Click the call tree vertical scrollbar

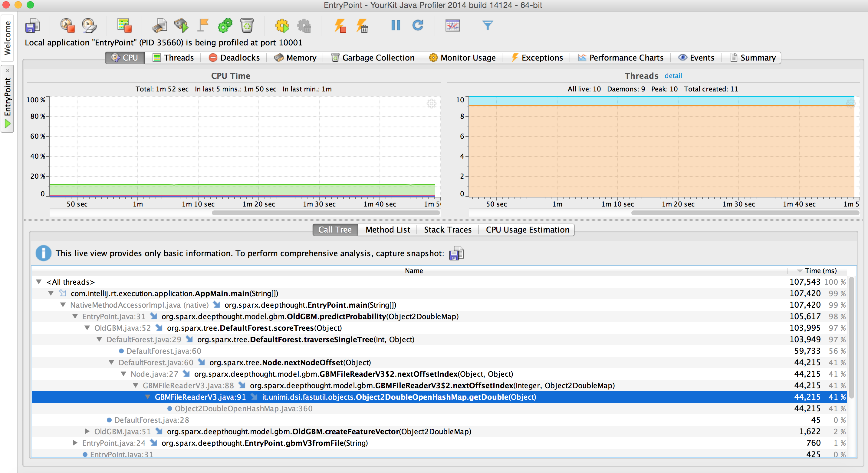tap(851, 337)
